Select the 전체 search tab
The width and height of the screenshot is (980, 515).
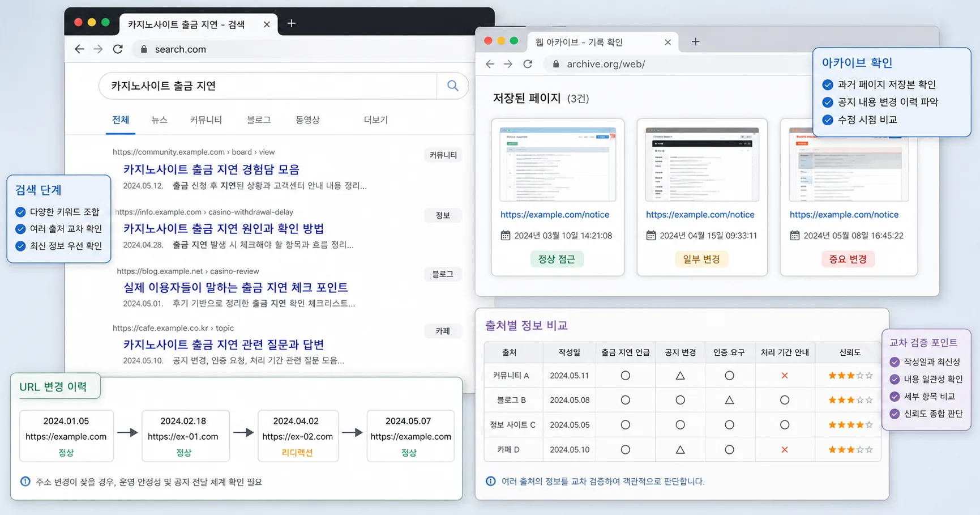tap(121, 120)
